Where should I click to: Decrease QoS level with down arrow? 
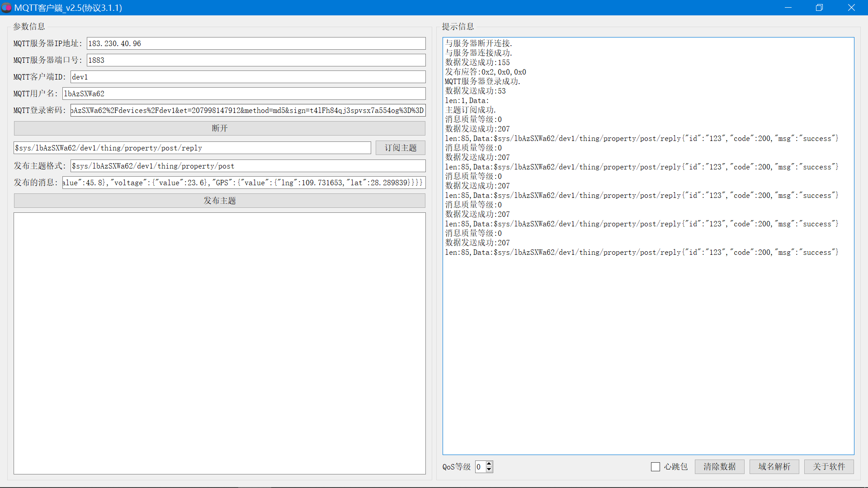(x=489, y=470)
